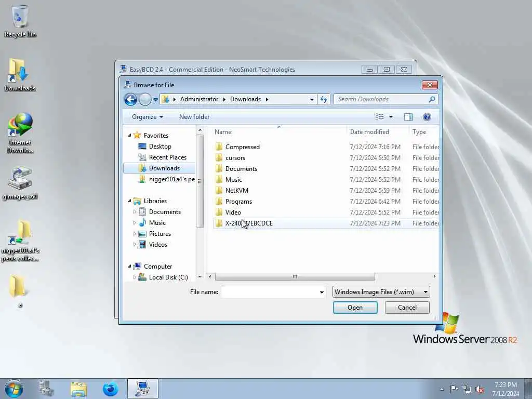Click New folder in the toolbar
The image size is (532, 399).
click(194, 117)
